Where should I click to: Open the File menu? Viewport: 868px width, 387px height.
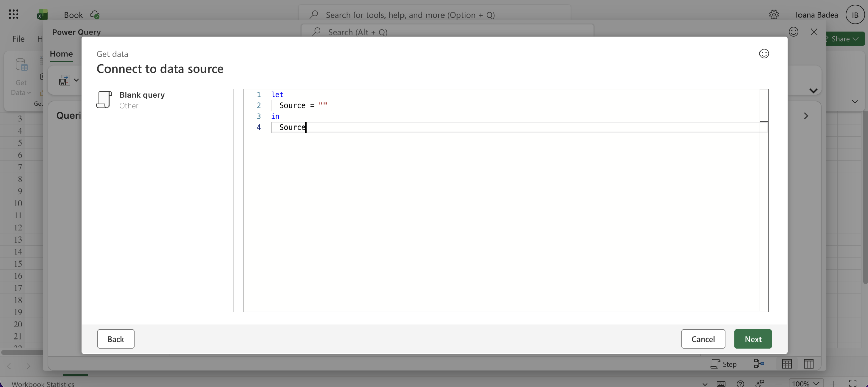click(18, 39)
